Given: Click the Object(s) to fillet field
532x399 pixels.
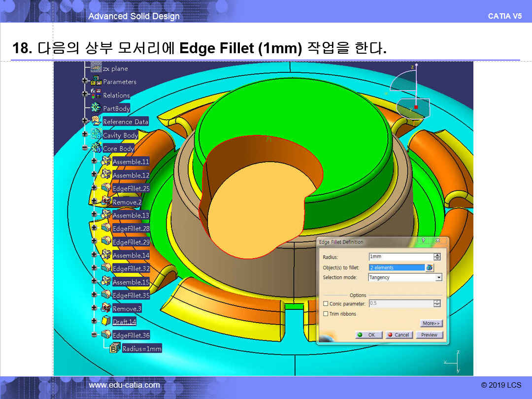Looking at the screenshot, I should tap(396, 267).
